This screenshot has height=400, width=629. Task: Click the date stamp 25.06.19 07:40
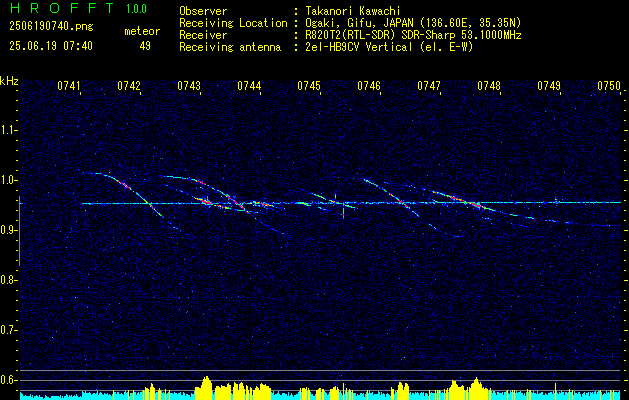[x=51, y=46]
